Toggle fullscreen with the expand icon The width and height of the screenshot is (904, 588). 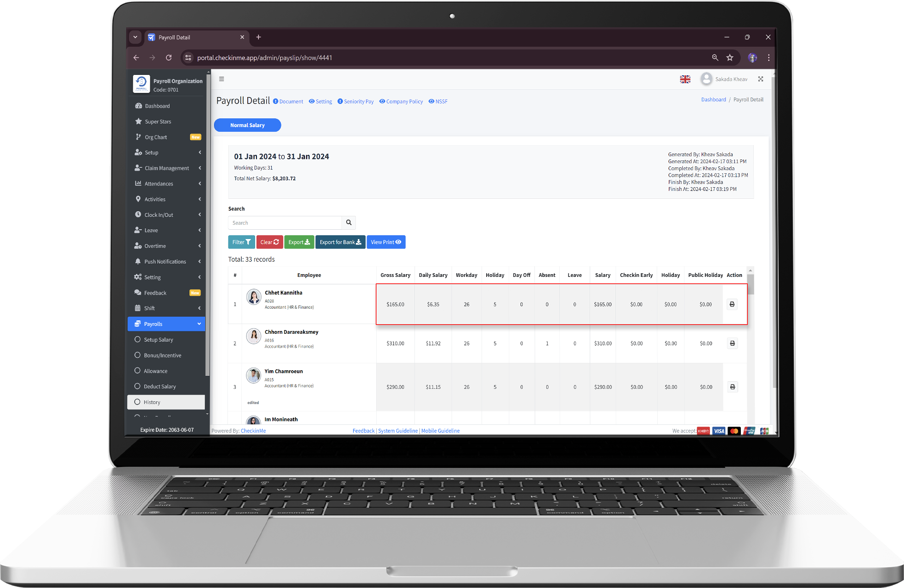point(760,79)
